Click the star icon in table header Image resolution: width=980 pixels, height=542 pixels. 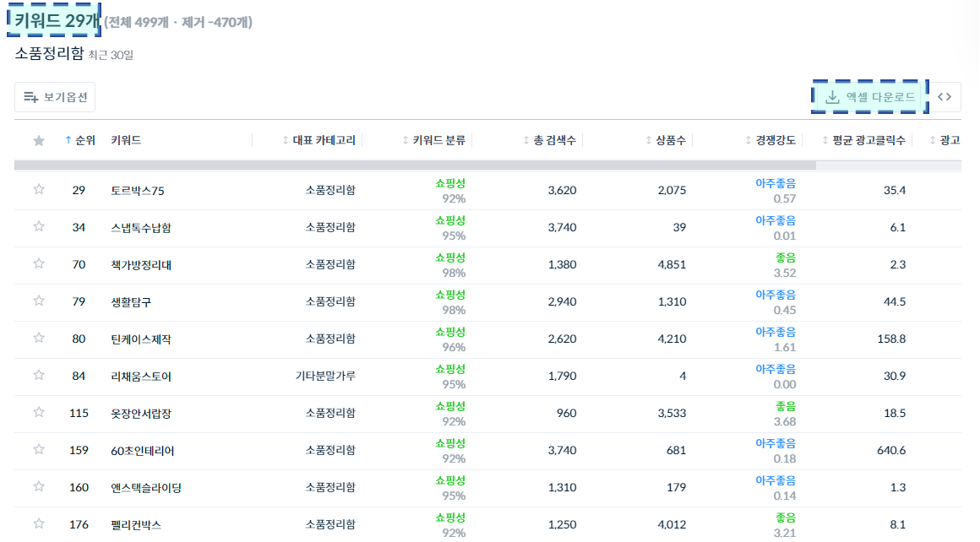39,140
